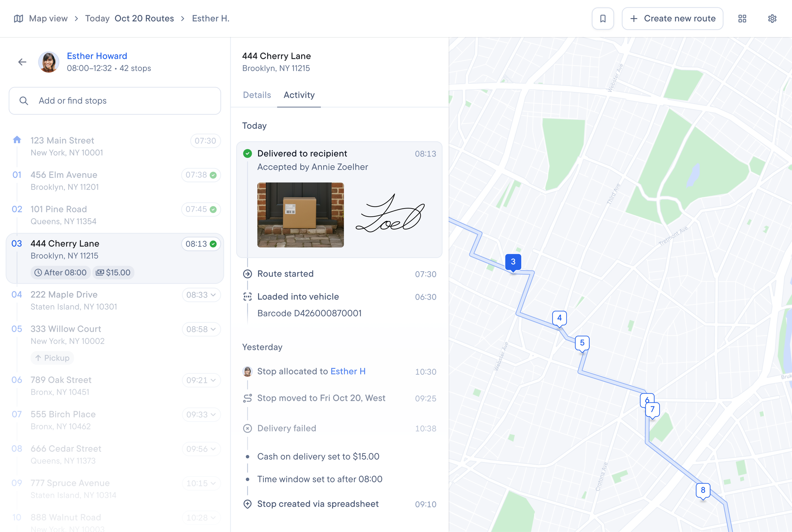Click the Pickup tag under 333 Willow Court
This screenshot has height=532, width=792.
[52, 358]
